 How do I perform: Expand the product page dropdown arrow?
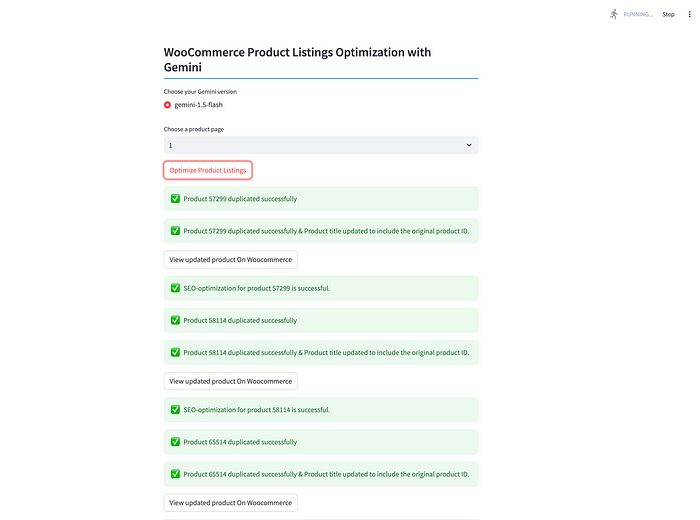(469, 145)
